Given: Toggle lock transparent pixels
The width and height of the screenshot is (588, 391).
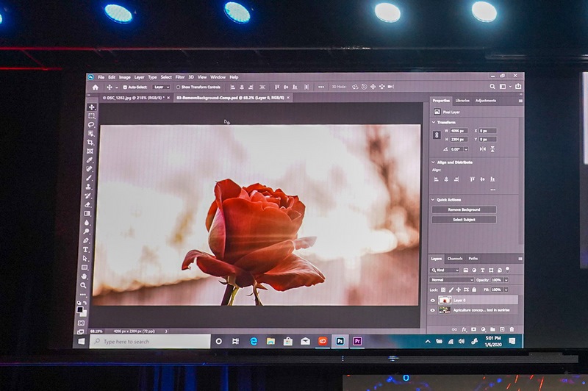Looking at the screenshot, I should pos(443,290).
